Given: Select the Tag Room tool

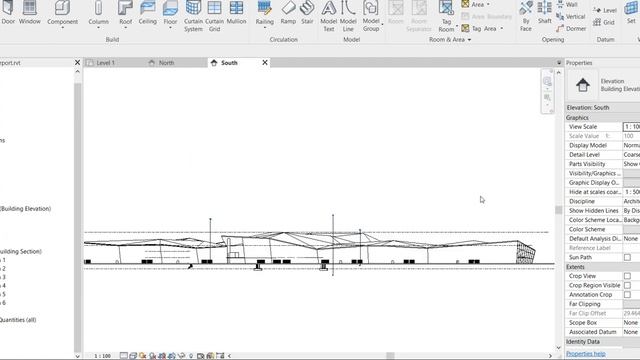Looking at the screenshot, I should point(446,16).
